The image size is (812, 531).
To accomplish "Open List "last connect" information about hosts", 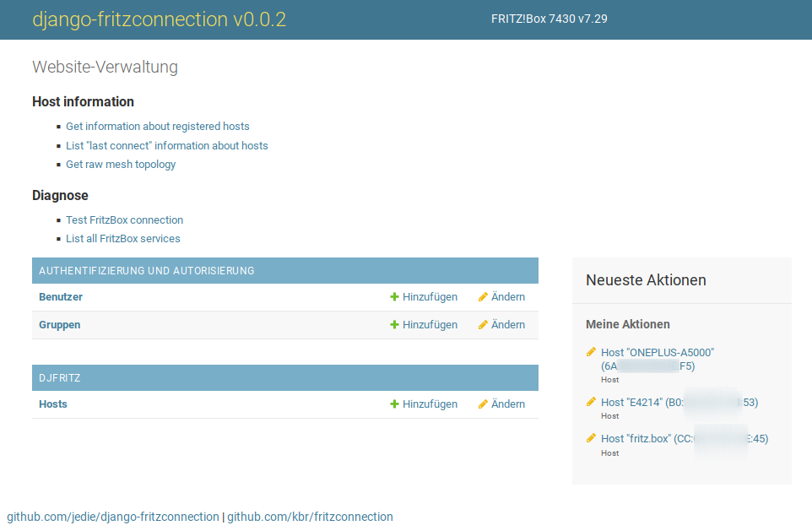I will coord(167,145).
